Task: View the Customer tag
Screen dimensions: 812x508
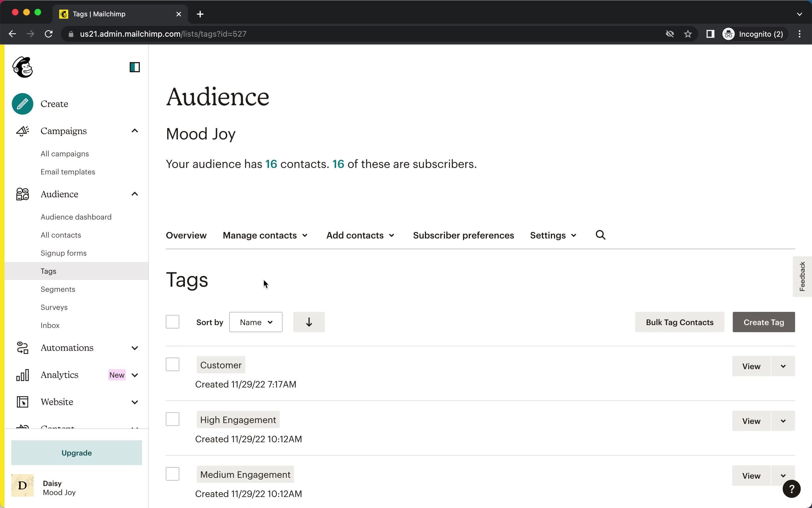Action: tap(751, 366)
